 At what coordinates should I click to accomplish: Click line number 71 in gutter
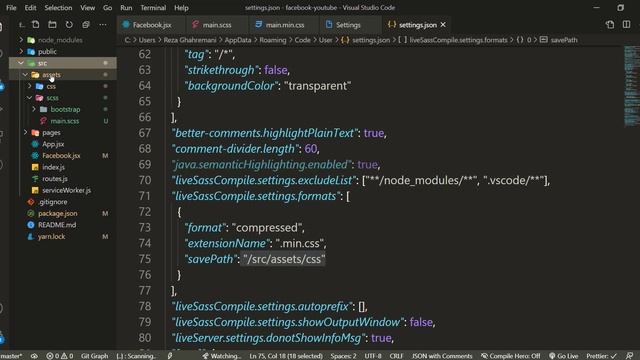coord(144,196)
